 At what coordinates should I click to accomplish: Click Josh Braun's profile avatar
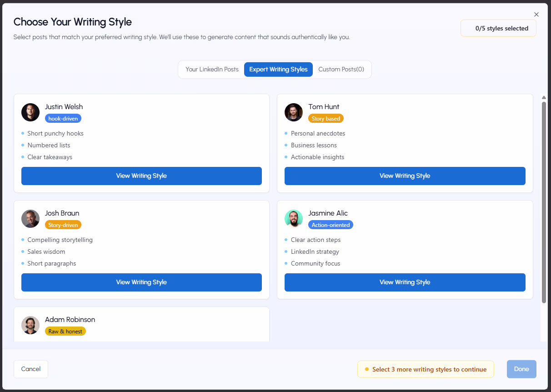(x=30, y=218)
